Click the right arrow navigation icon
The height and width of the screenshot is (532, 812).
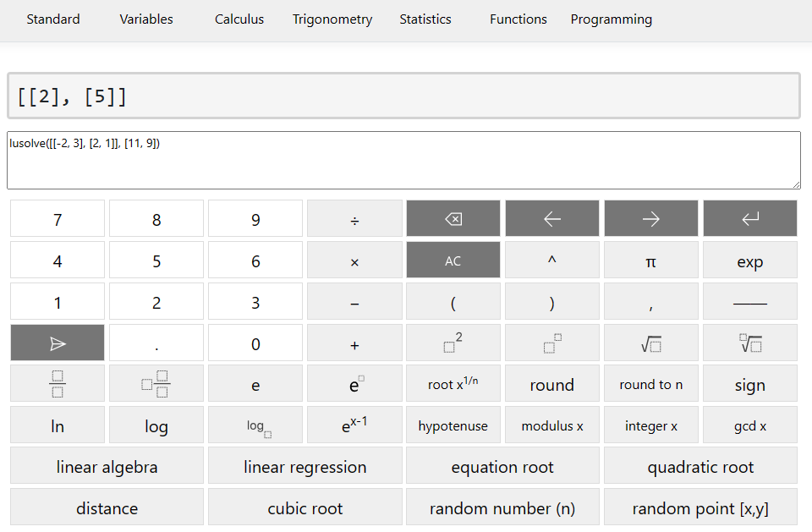[x=650, y=217]
